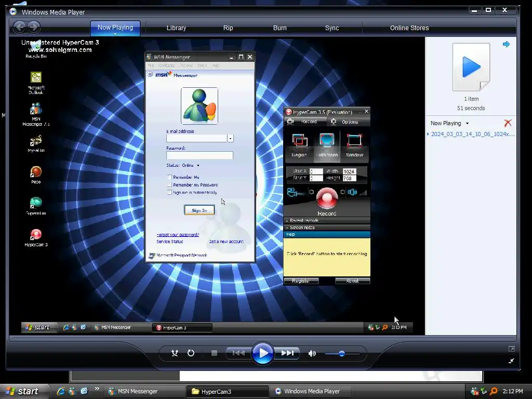The width and height of the screenshot is (532, 399).
Task: Click the seek bar above playback controls
Action: click(262, 338)
